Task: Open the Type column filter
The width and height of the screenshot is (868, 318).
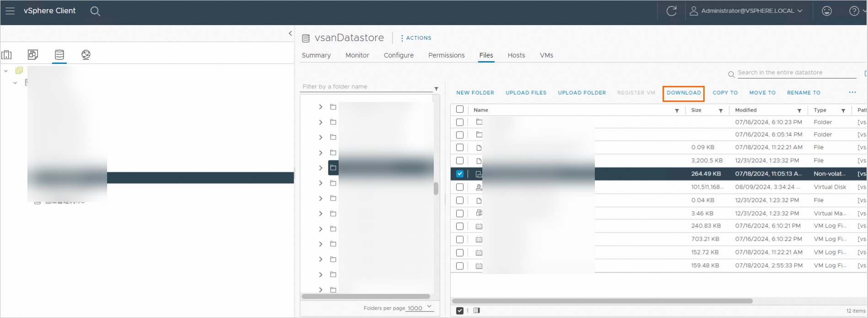Action: pos(843,111)
